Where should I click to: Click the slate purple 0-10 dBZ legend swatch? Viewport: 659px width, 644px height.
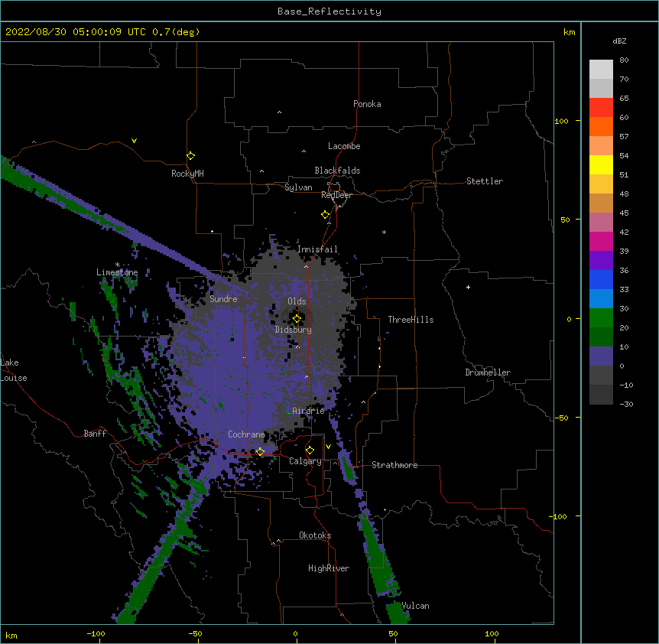point(601,356)
